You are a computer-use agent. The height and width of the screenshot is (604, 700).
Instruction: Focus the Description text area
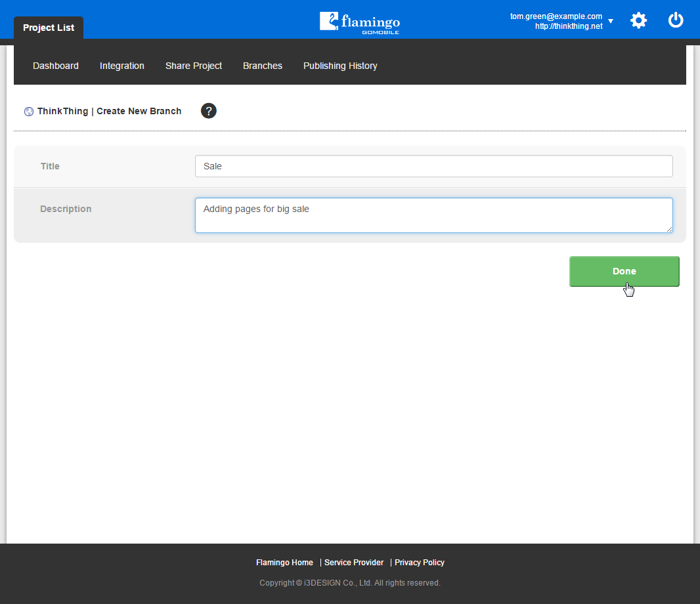click(x=433, y=215)
